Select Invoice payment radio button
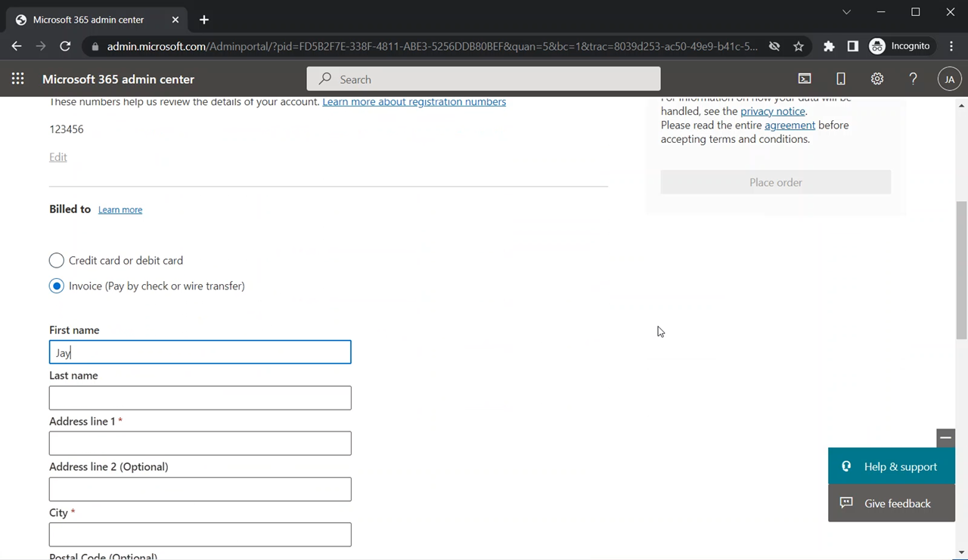 tap(57, 286)
